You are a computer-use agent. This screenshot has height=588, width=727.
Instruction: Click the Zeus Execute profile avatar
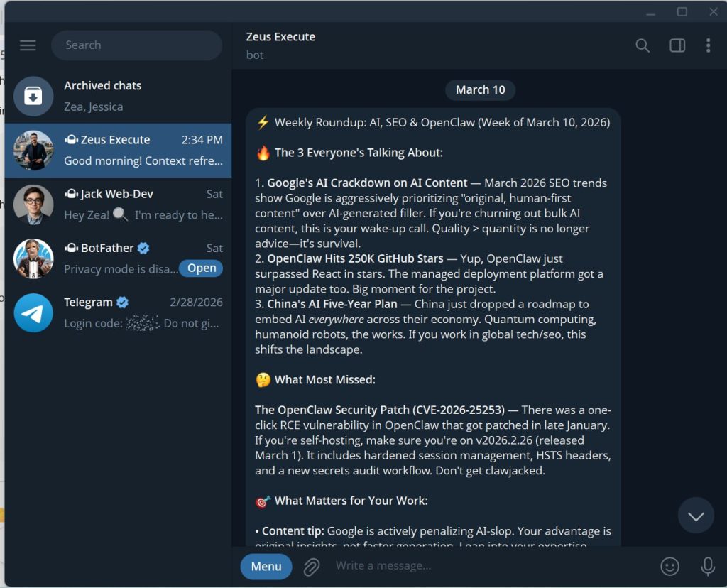[x=33, y=151]
